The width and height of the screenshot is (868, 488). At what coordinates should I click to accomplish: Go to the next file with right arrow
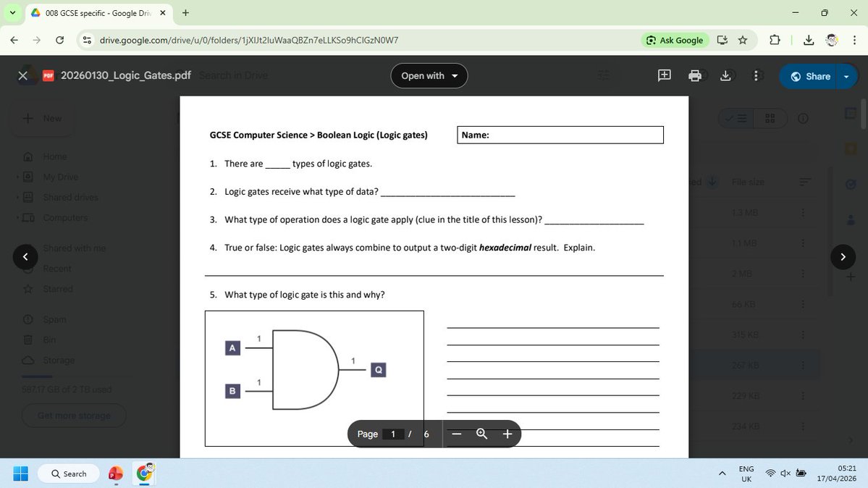843,256
